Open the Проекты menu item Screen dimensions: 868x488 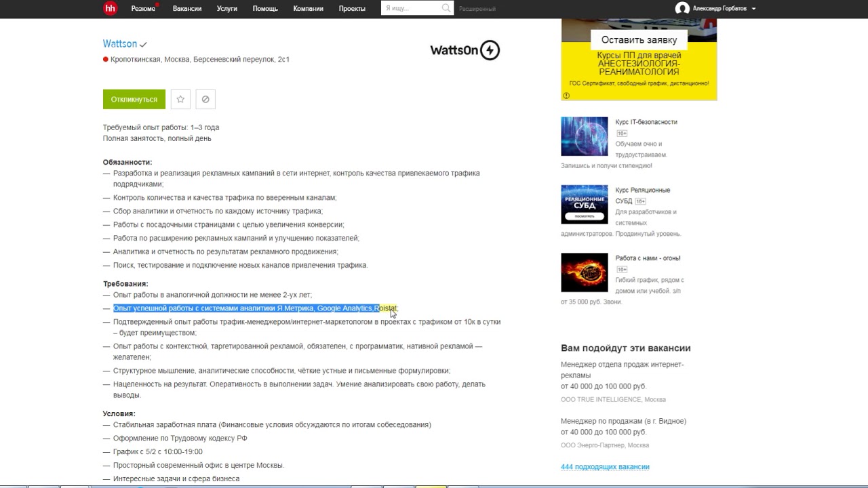pos(352,9)
